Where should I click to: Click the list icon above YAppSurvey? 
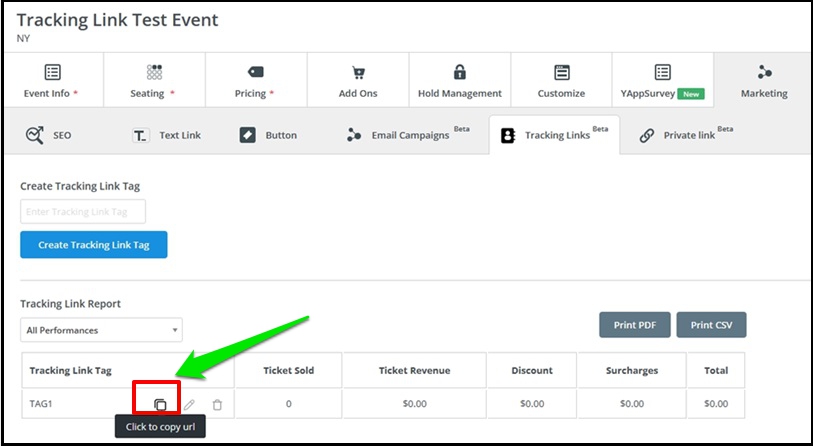(663, 72)
